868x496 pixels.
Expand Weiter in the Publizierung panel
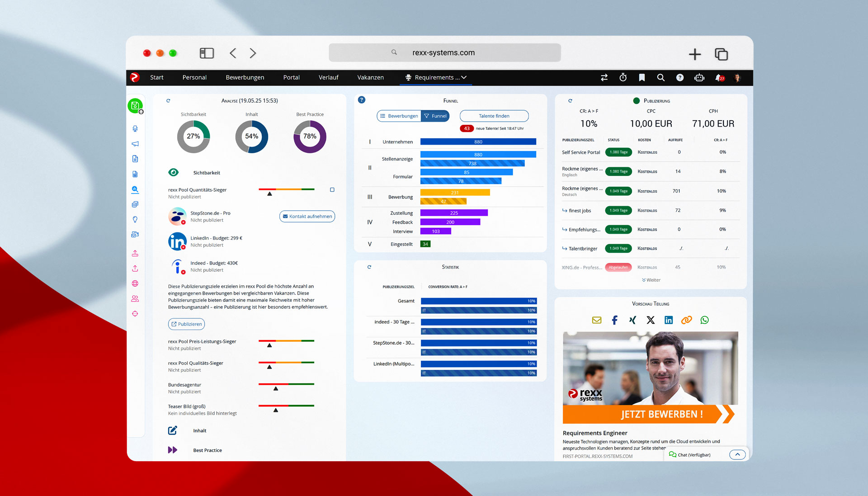coord(651,280)
